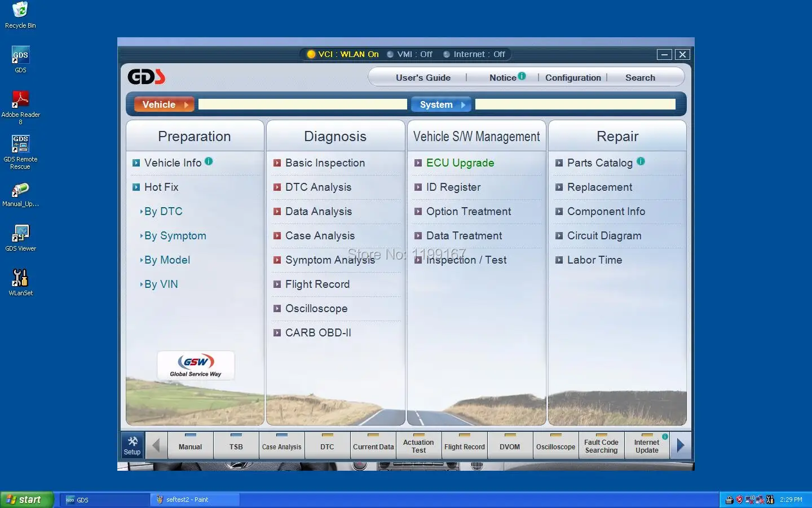Click the VCI WLAN On status indicator
Screen dimensions: 812x508
coord(343,54)
